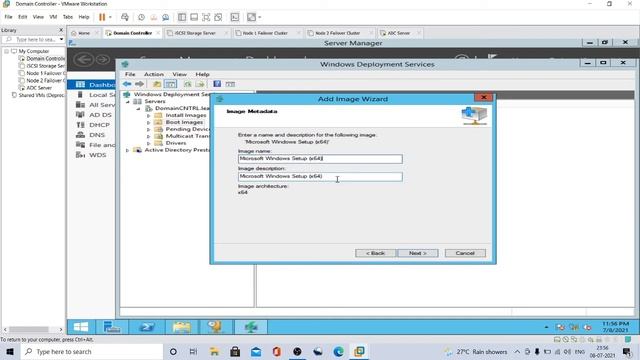Image resolution: width=640 pixels, height=360 pixels.
Task: Collapse the DomainCNTRL server node
Action: pos(138,109)
